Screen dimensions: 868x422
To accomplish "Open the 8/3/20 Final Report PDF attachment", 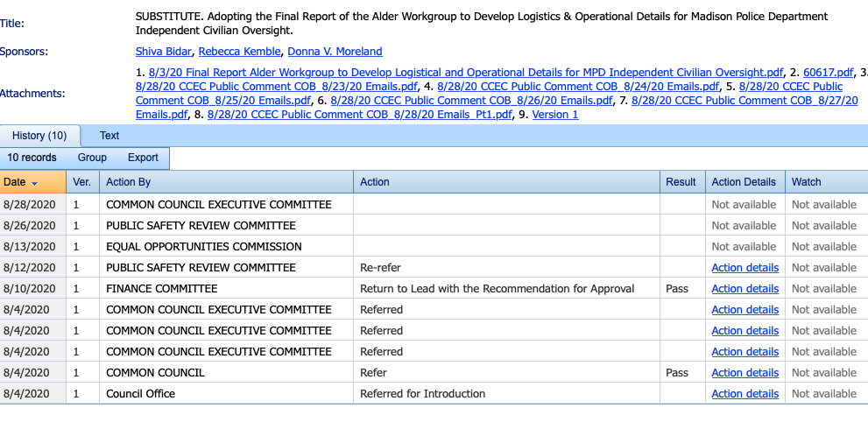I will point(466,73).
